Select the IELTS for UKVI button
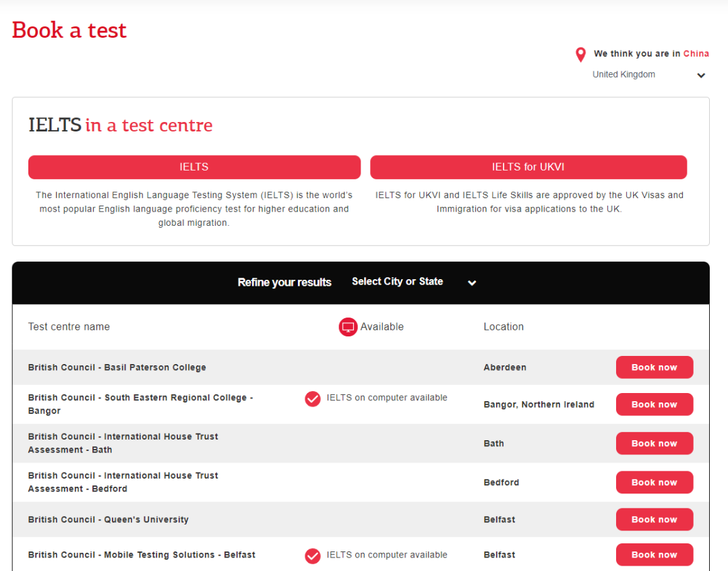This screenshot has height=571, width=728. 528,167
